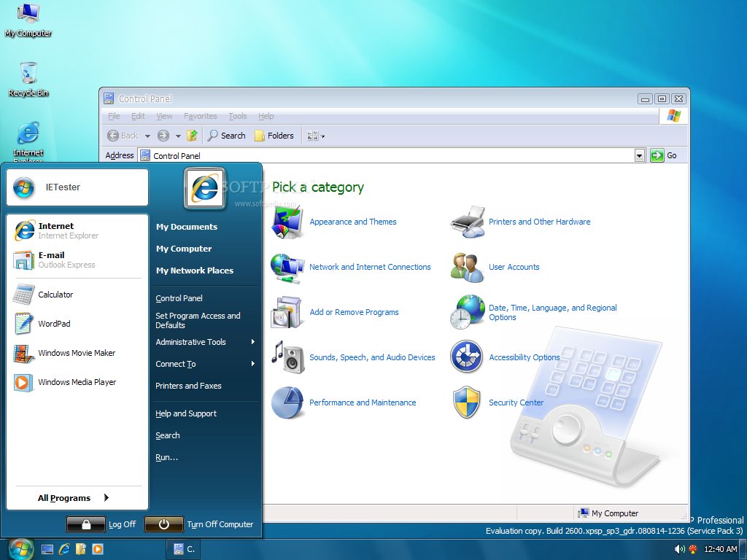Click the Start orb button
The width and height of the screenshot is (747, 560).
[x=20, y=549]
